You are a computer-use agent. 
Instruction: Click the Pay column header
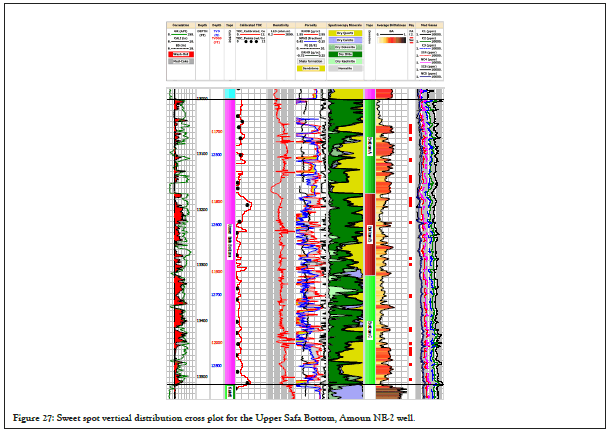pyautogui.click(x=410, y=24)
